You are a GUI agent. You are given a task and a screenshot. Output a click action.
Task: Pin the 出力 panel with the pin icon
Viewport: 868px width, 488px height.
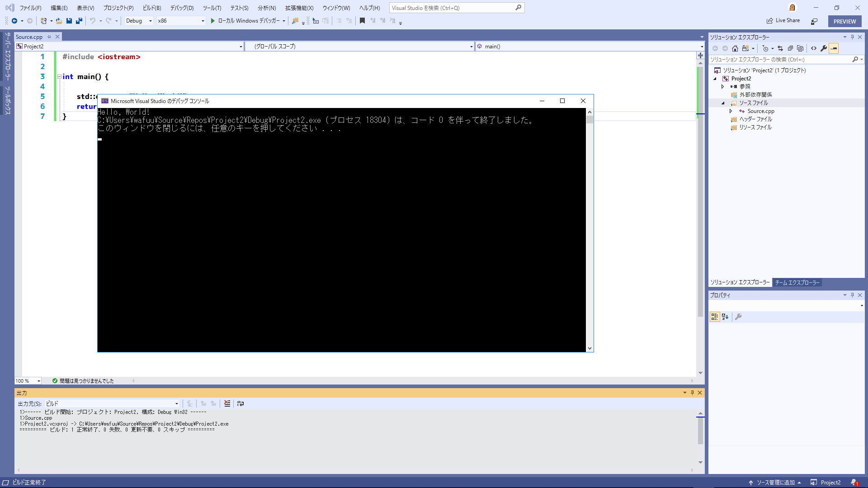click(692, 393)
